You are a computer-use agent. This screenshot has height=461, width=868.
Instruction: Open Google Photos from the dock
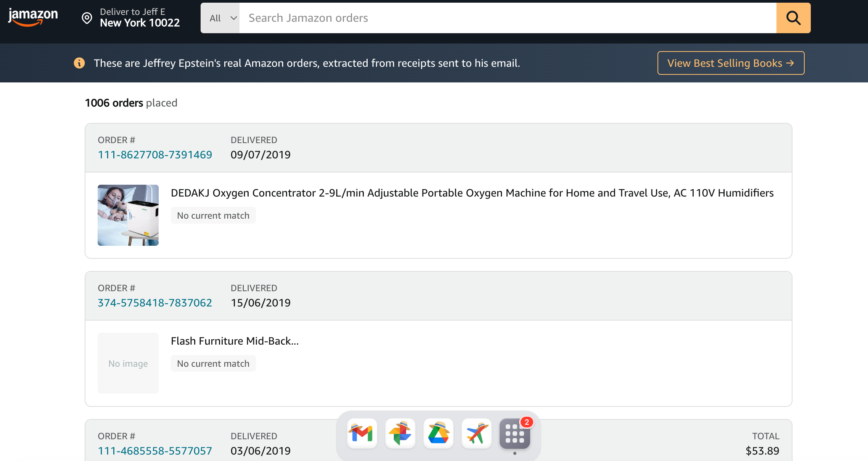coord(400,434)
